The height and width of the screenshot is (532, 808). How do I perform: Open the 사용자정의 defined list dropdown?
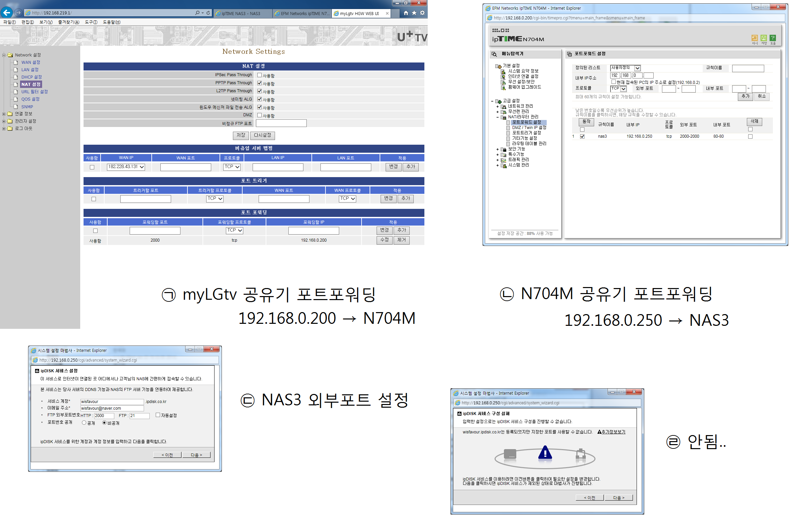pos(625,68)
